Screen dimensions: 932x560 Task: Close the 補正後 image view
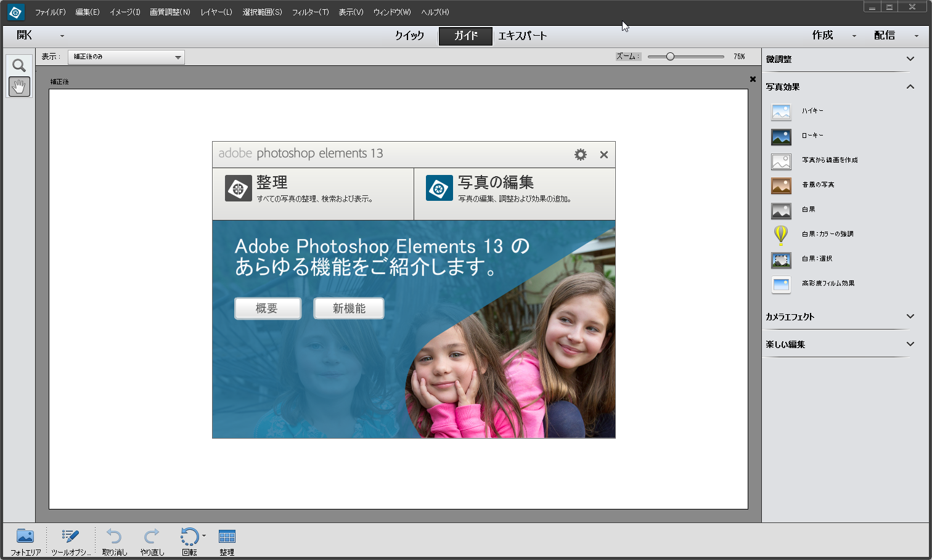click(752, 79)
